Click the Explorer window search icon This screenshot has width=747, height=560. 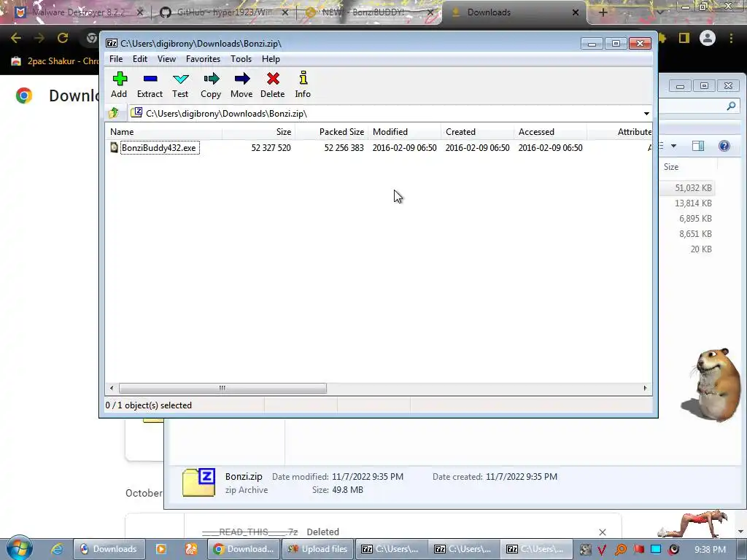pyautogui.click(x=731, y=106)
